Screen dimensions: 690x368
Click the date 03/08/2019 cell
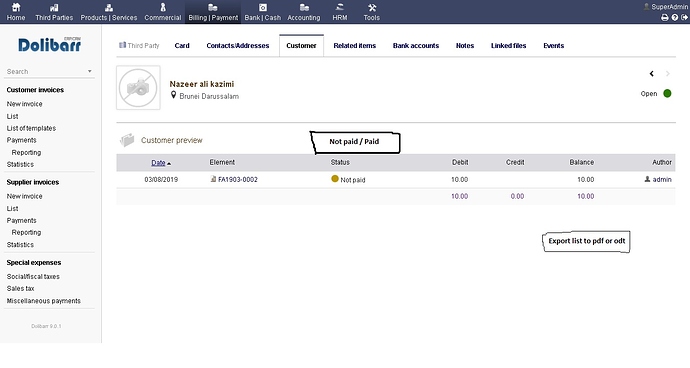point(161,180)
